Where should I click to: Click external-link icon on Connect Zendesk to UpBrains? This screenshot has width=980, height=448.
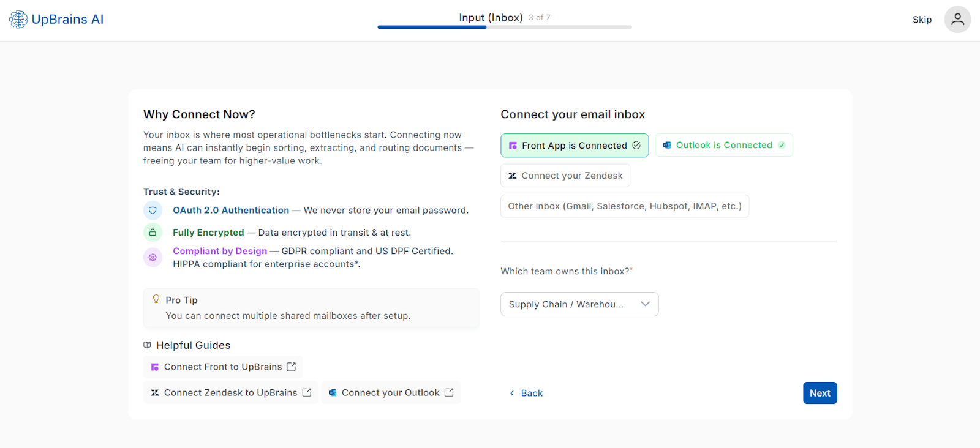click(x=307, y=392)
